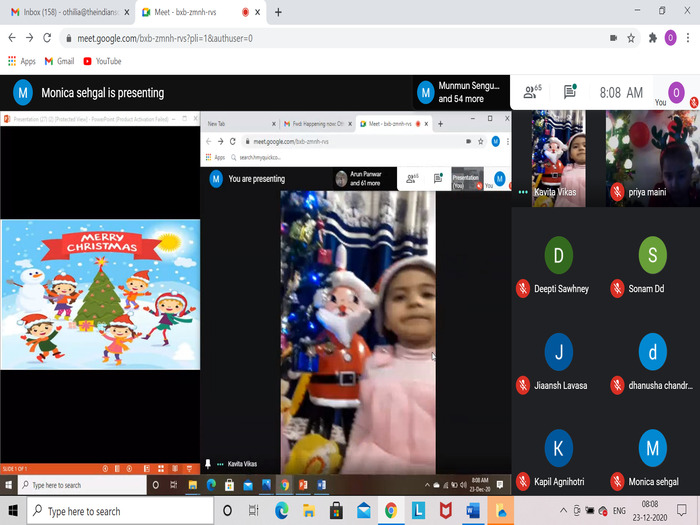Open Task View on the taskbar
This screenshot has height=525, width=700.
[253, 511]
